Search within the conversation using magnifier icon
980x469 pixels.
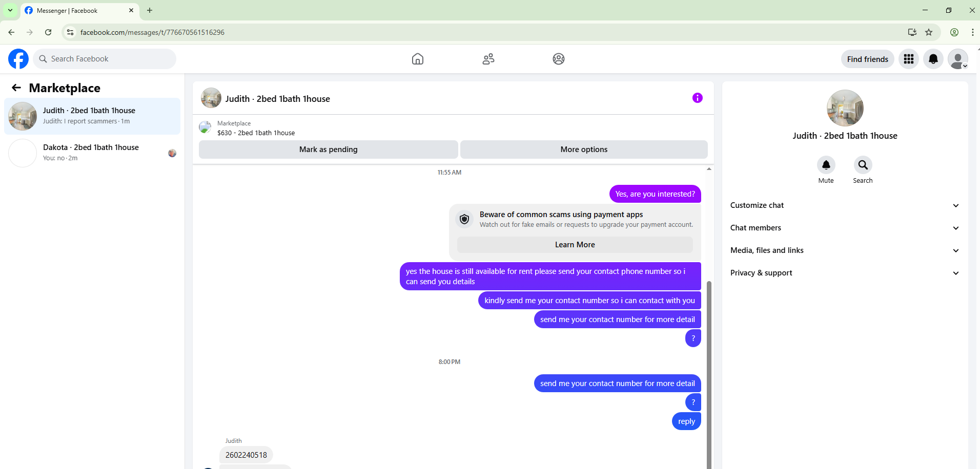click(x=863, y=165)
